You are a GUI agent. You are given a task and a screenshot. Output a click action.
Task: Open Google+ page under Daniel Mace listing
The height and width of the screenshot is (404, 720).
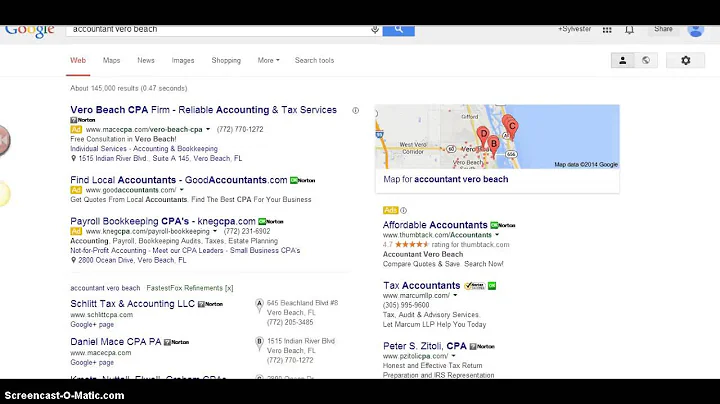(92, 363)
